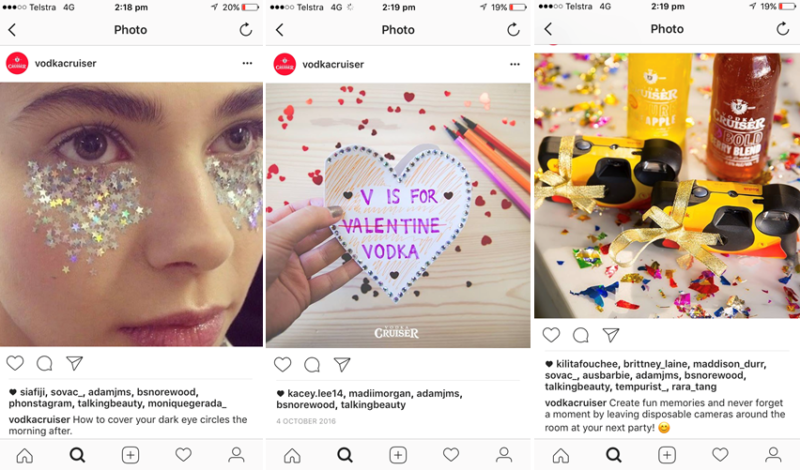This screenshot has width=800, height=470.
Task: Open vodkacruiser username on first post
Action: pyautogui.click(x=65, y=63)
